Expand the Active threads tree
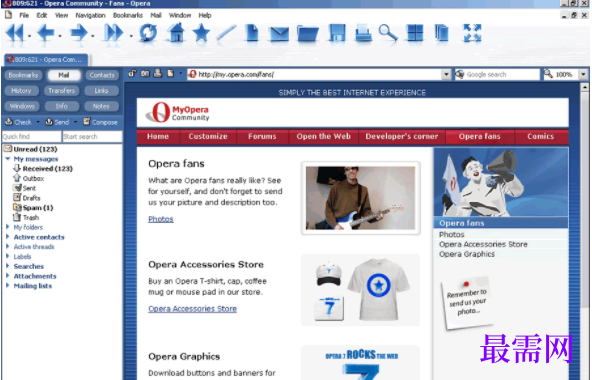This screenshot has height=380, width=592. 8,247
